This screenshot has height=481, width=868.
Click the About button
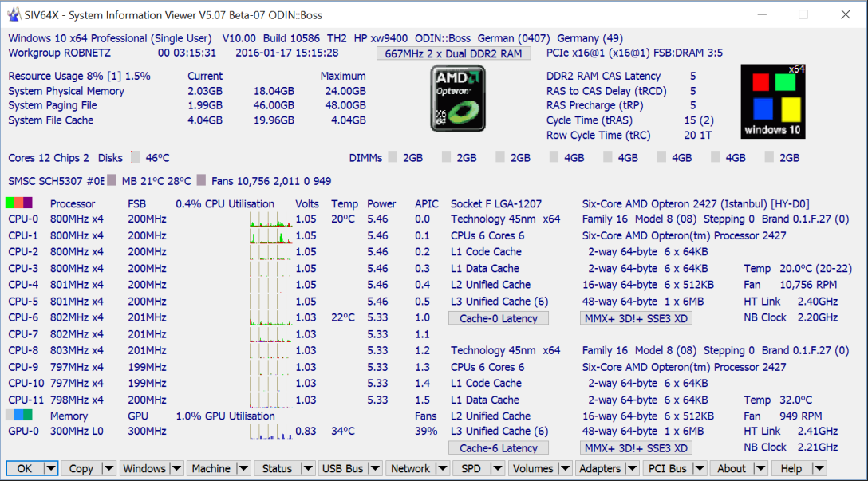(732, 468)
